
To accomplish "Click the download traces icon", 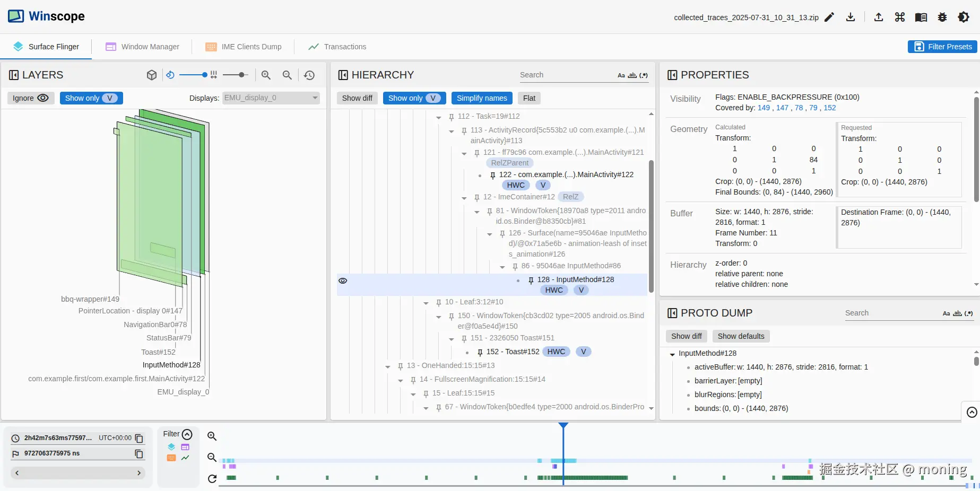I will click(851, 17).
